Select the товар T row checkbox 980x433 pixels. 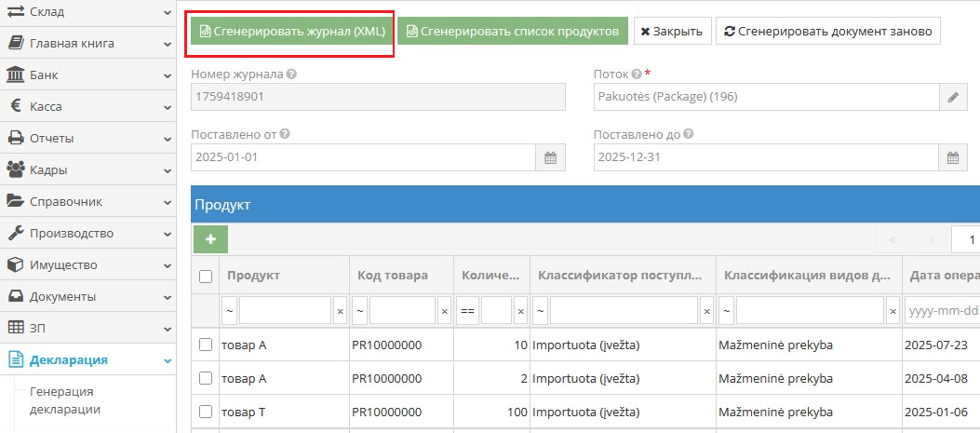[206, 413]
